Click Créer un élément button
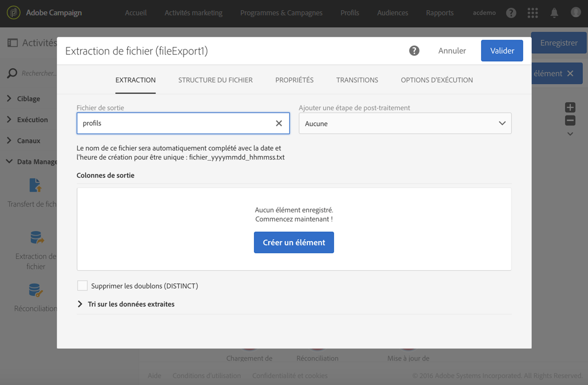Image resolution: width=588 pixels, height=385 pixels. [x=294, y=242]
